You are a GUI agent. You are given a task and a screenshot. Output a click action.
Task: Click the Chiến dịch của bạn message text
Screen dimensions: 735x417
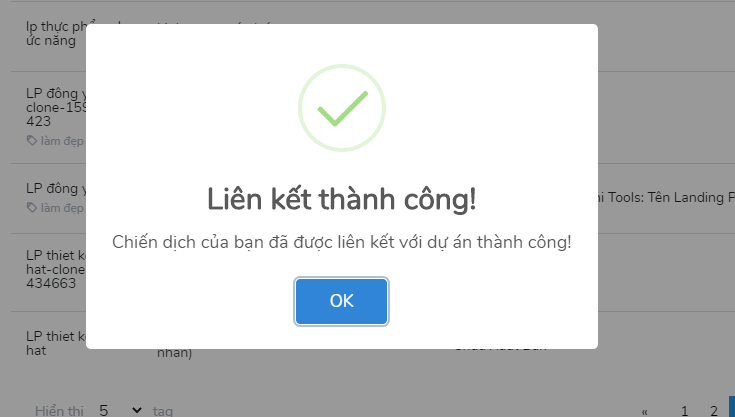point(342,242)
